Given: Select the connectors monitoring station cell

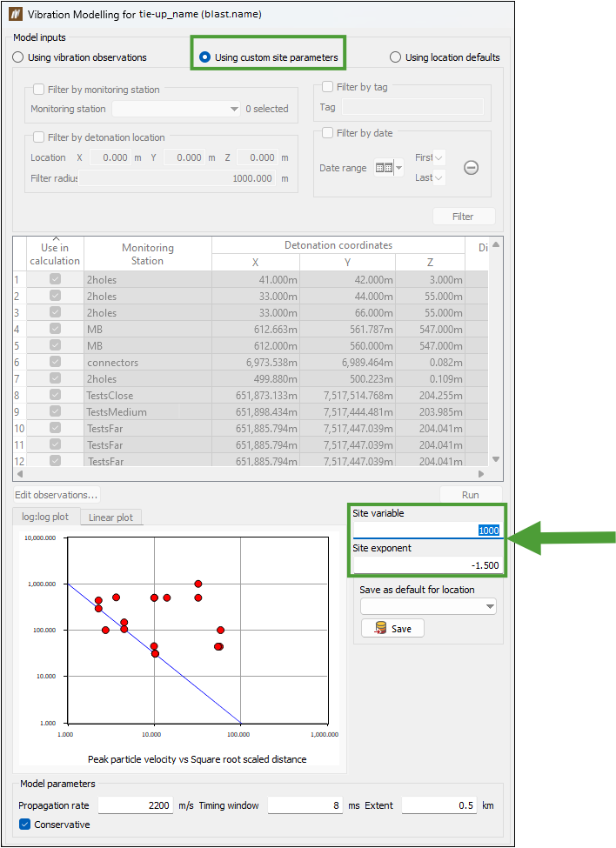Looking at the screenshot, I should coord(148,363).
